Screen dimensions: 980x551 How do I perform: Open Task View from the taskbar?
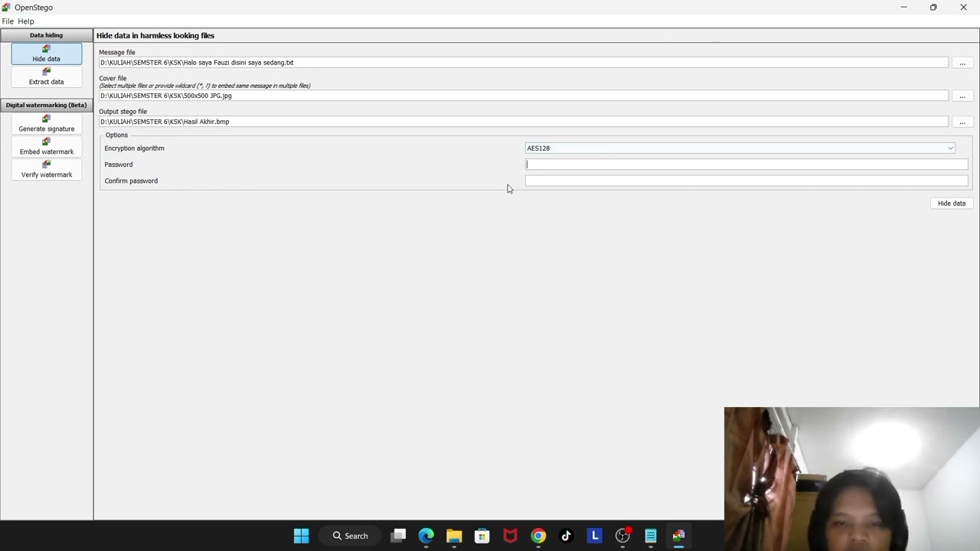[398, 536]
